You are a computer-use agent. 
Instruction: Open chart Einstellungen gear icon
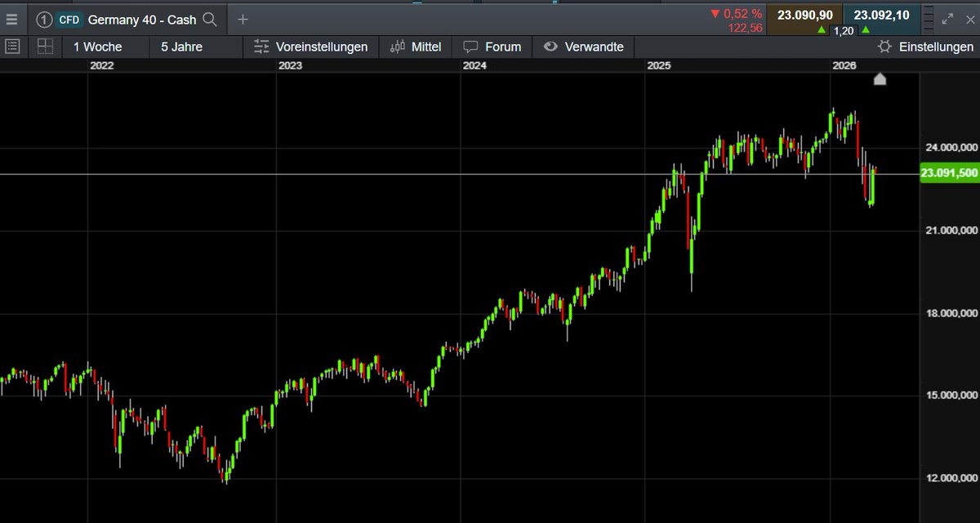tap(885, 47)
